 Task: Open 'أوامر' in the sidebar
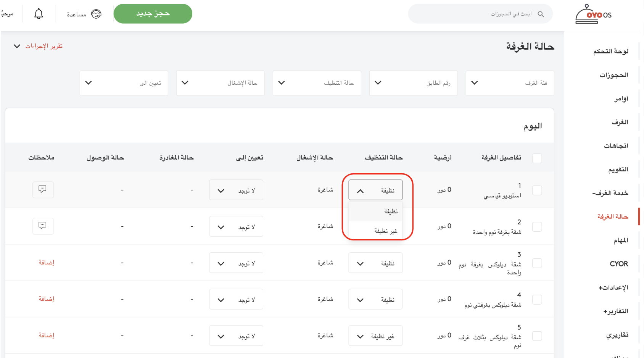(x=621, y=98)
